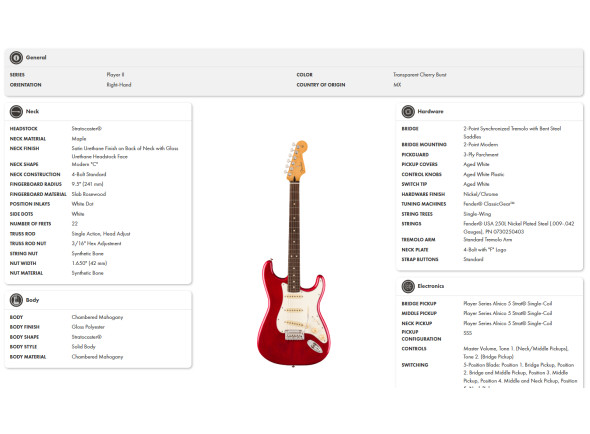Select the 'Single Action, Head Adjust' truss rod value
Image resolution: width=590 pixels, height=434 pixels.
(101, 233)
